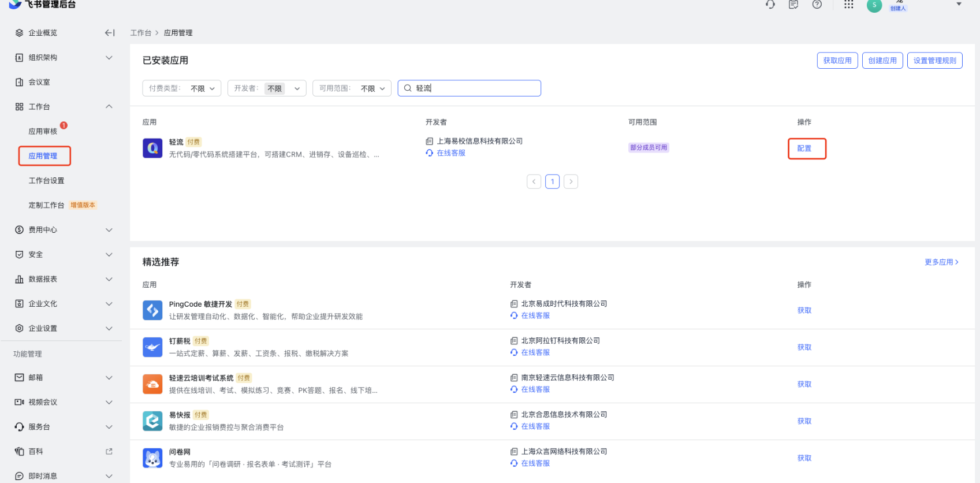Expand the 安全 menu chevron
Image resolution: width=980 pixels, height=483 pixels.
[109, 255]
